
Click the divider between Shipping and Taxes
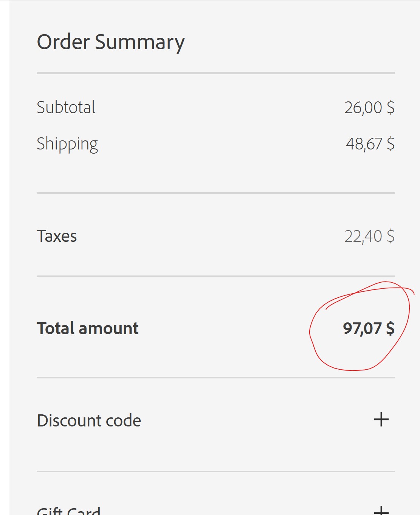pos(215,193)
